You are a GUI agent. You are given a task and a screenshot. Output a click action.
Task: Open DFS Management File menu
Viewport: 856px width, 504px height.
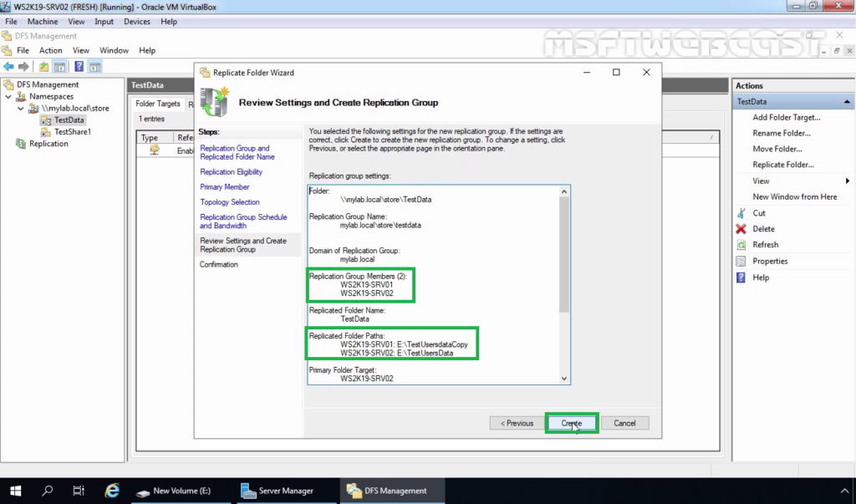(23, 50)
